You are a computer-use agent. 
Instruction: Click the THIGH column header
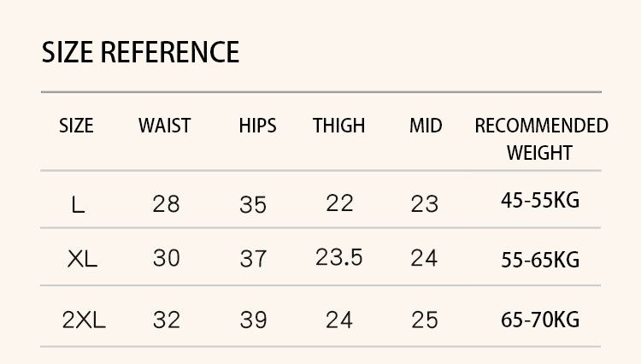click(339, 126)
